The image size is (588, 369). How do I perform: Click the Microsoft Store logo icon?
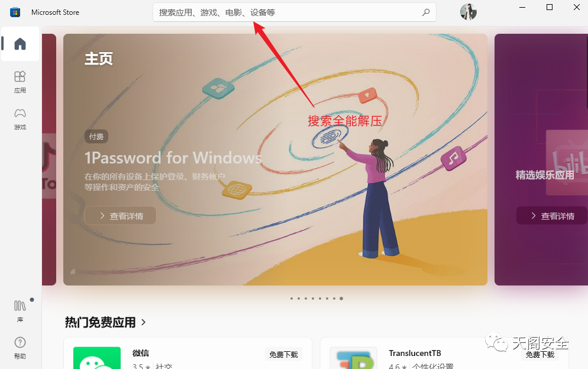tap(15, 12)
